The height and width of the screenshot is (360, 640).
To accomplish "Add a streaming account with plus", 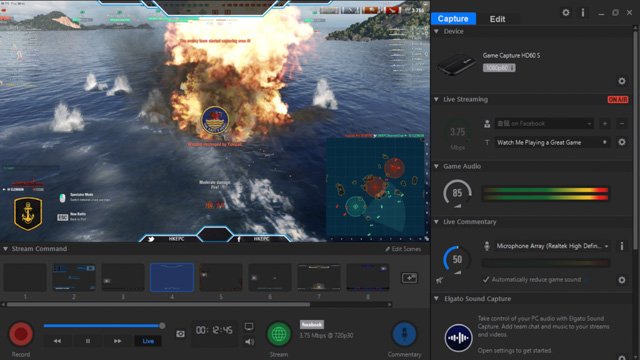I will point(605,123).
